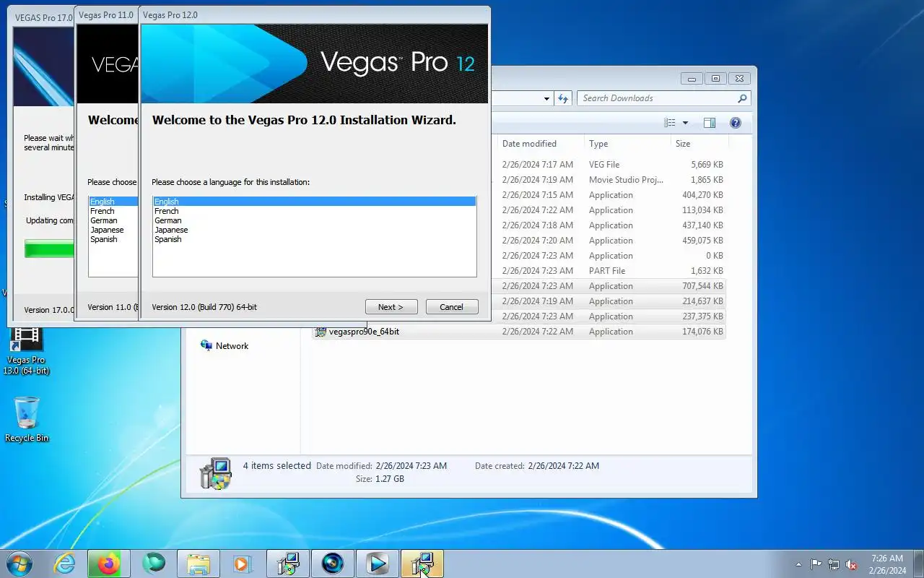
Task: Open the view options dropdown arrow
Action: pyautogui.click(x=685, y=123)
